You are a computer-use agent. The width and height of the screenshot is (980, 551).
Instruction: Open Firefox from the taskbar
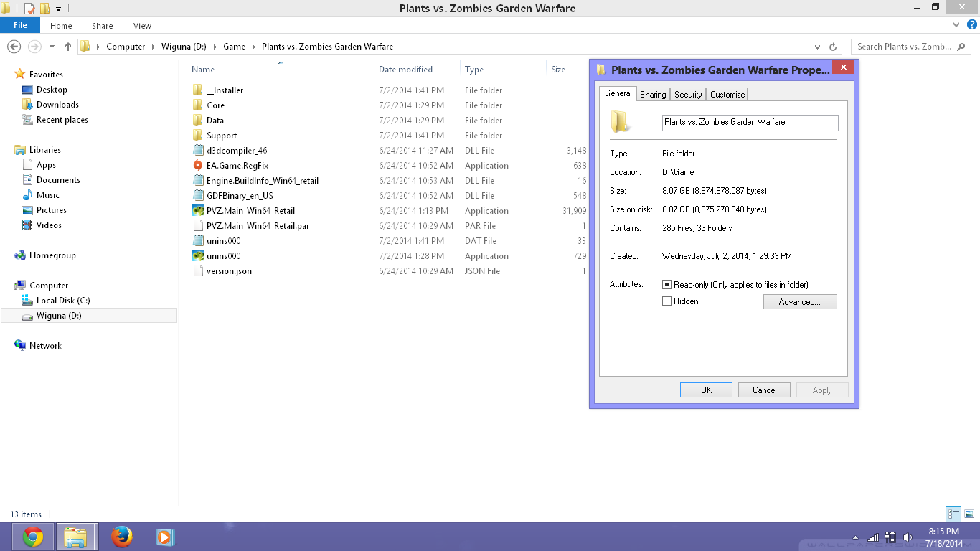122,537
